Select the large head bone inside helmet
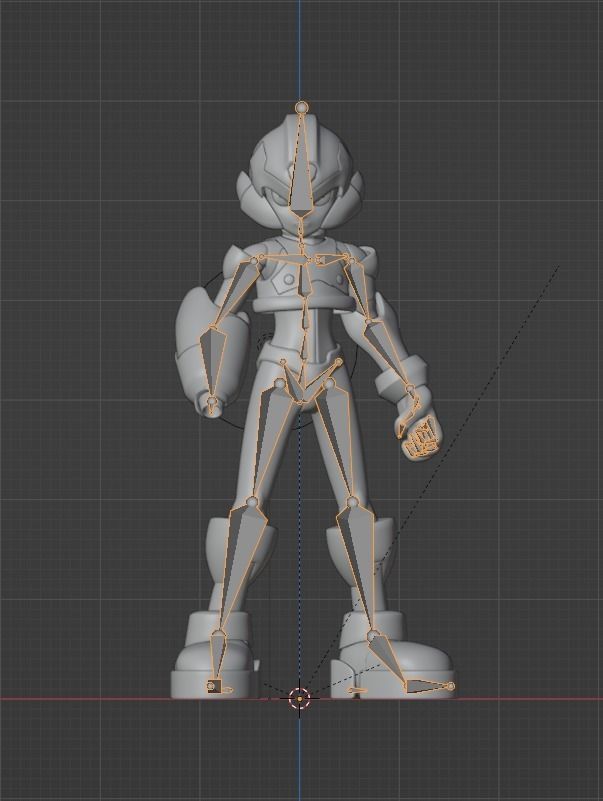The image size is (603, 801). point(301,166)
